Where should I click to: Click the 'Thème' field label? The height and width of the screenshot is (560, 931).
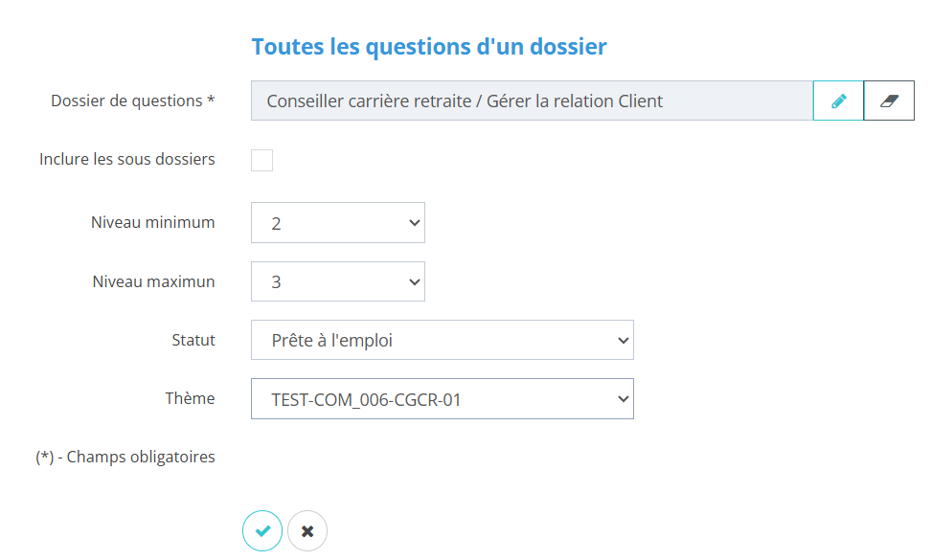tap(190, 398)
